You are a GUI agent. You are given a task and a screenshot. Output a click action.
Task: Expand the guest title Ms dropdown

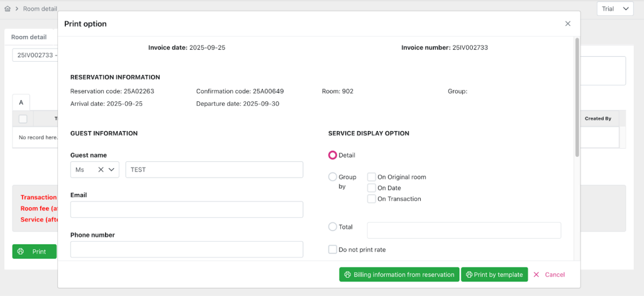click(113, 169)
